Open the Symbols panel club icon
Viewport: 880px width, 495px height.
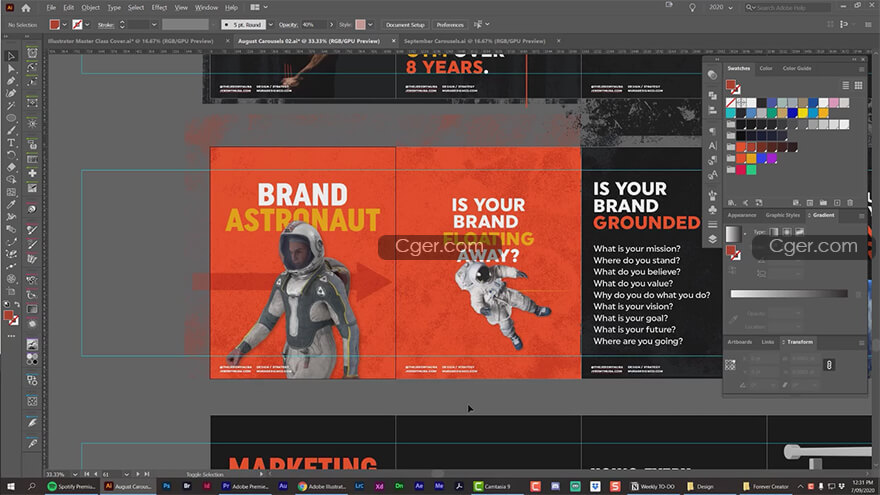(x=712, y=209)
